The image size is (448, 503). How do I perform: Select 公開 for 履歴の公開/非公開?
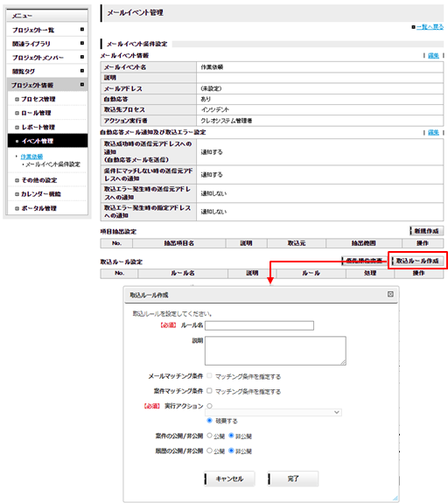[209, 451]
